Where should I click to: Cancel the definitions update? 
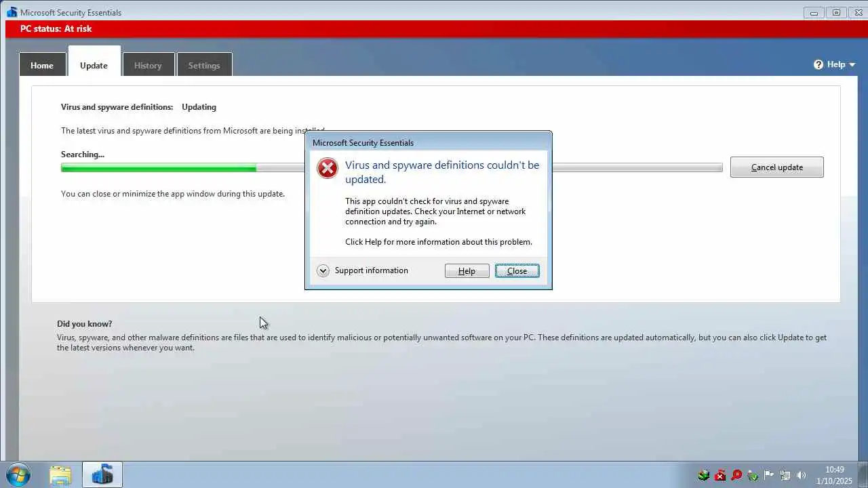[x=777, y=167]
